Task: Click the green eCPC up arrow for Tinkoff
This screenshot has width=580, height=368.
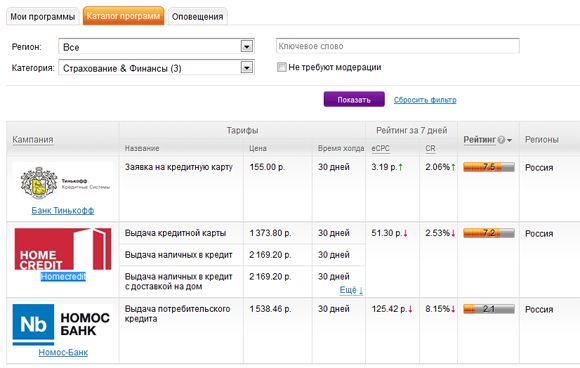Action: click(x=400, y=167)
